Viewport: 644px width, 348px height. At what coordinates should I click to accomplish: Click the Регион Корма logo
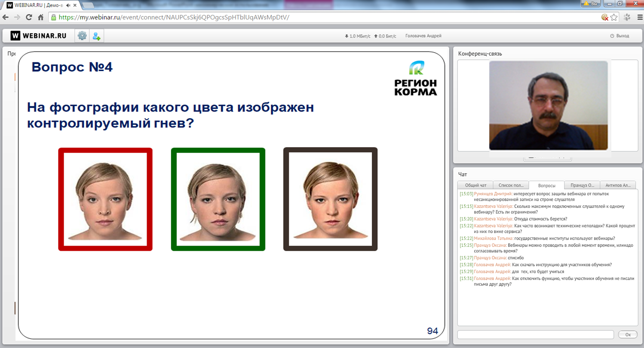point(415,78)
